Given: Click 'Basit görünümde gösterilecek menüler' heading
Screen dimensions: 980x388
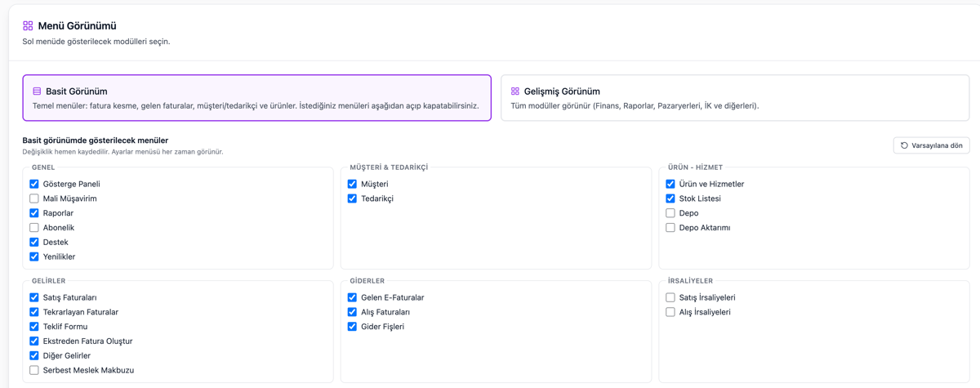Looking at the screenshot, I should pyautogui.click(x=96, y=140).
